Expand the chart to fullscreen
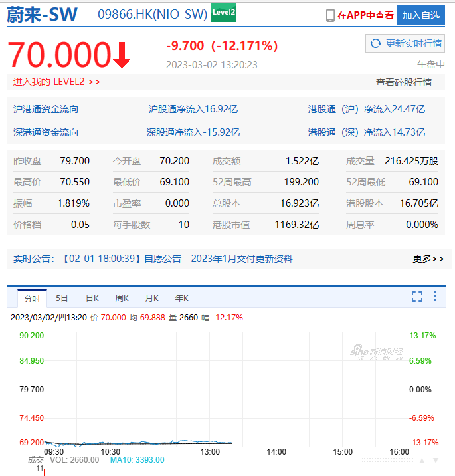 (417, 297)
